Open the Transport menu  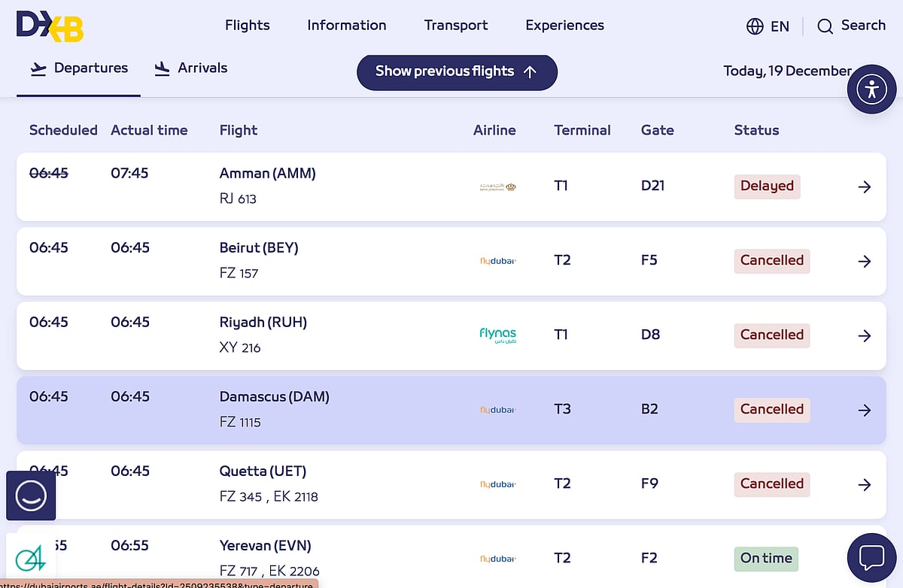pyautogui.click(x=455, y=25)
